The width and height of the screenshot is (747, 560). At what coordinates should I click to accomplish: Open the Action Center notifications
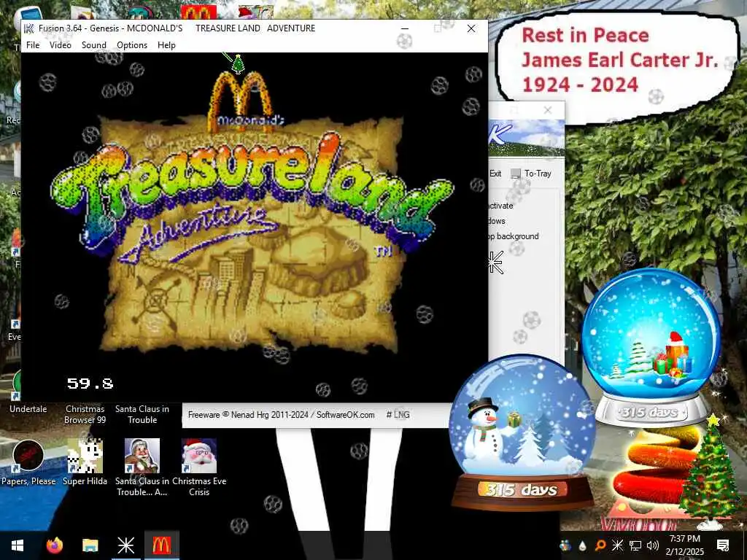tap(723, 545)
